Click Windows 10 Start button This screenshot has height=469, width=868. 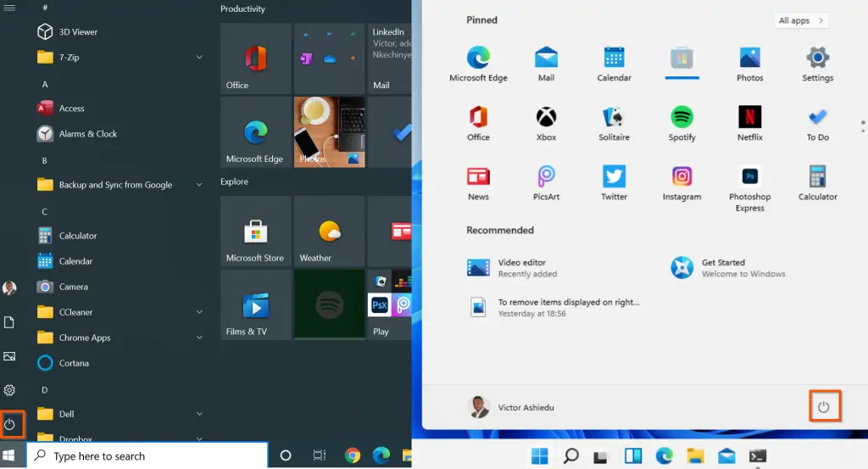(8, 455)
